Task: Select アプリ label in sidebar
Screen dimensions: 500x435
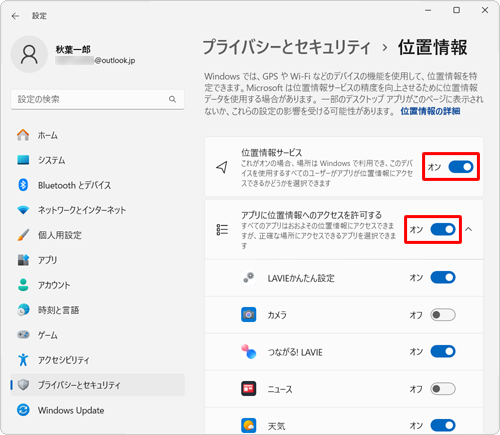Action: (47, 260)
